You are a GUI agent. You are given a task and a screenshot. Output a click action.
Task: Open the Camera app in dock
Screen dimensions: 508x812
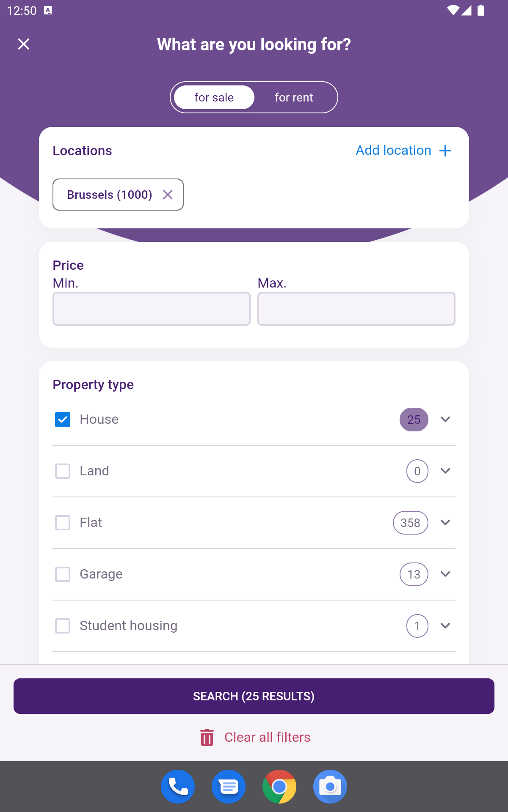pos(330,787)
